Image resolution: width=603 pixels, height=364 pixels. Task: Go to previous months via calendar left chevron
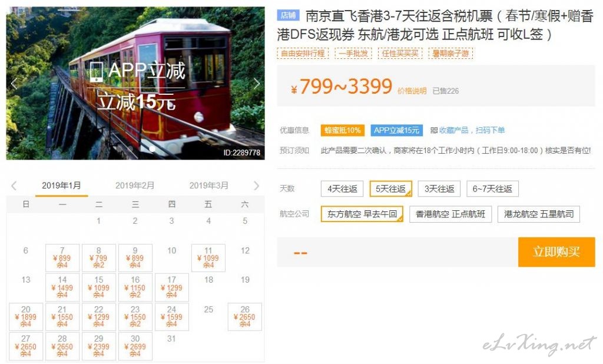pyautogui.click(x=14, y=186)
